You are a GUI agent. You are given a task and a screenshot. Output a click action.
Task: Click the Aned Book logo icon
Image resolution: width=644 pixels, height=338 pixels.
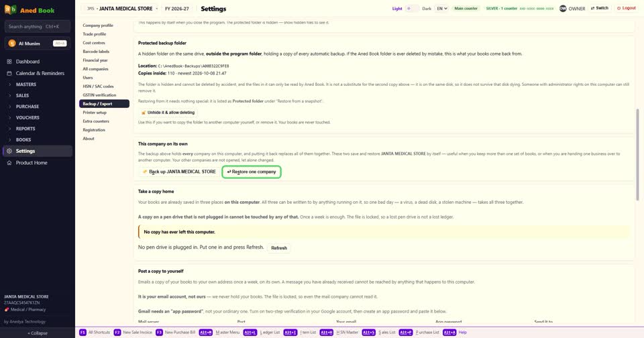[10, 9]
